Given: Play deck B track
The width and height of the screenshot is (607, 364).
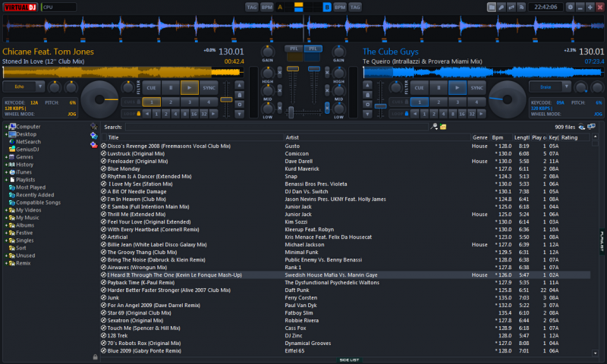Looking at the screenshot, I should click(458, 88).
